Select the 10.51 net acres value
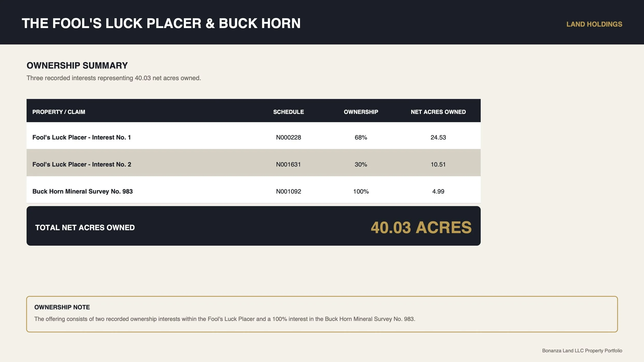 point(438,164)
